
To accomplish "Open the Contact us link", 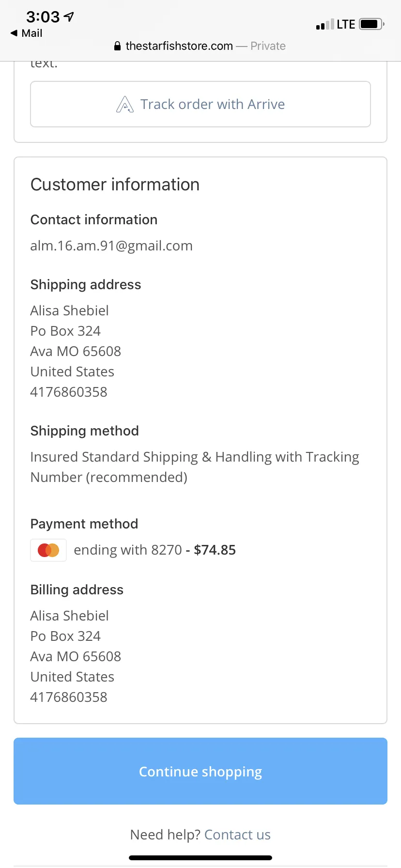I will click(237, 835).
